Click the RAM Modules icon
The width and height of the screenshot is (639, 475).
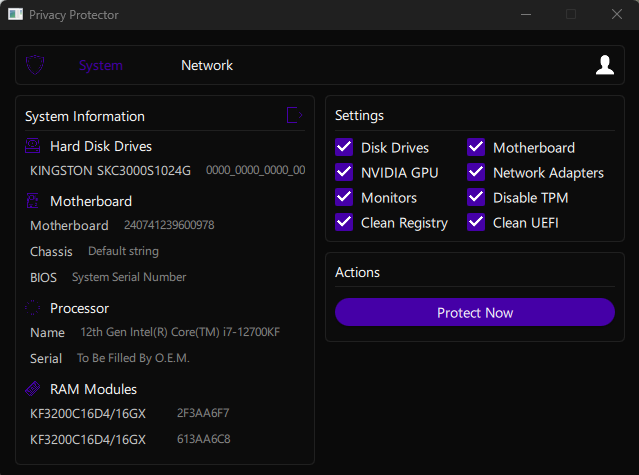(33, 389)
